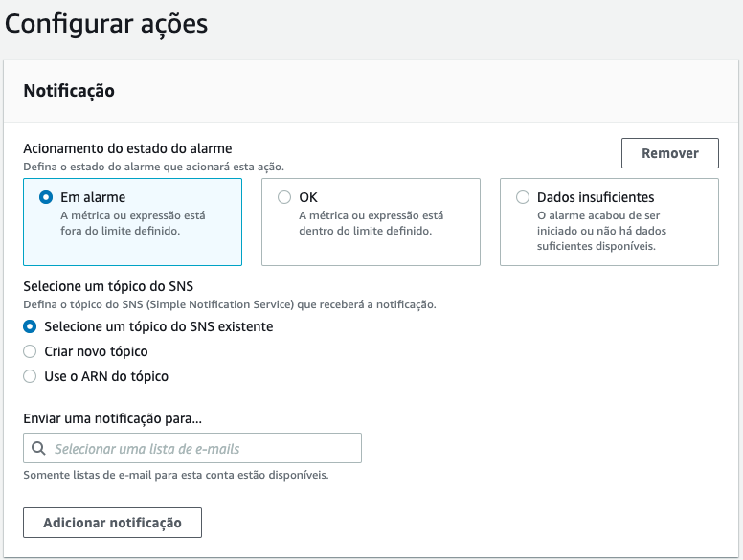Select "Selecione um tópico do SNS existente" radio

tap(30, 326)
